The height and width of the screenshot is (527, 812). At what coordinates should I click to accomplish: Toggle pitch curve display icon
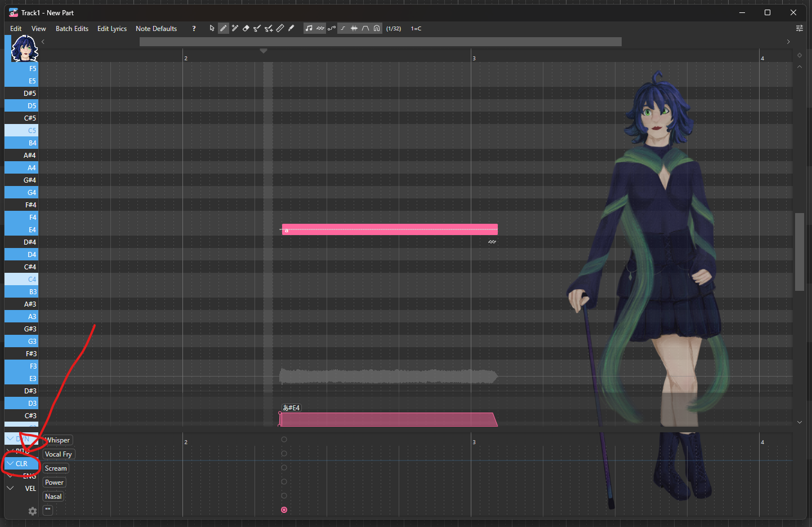click(332, 28)
